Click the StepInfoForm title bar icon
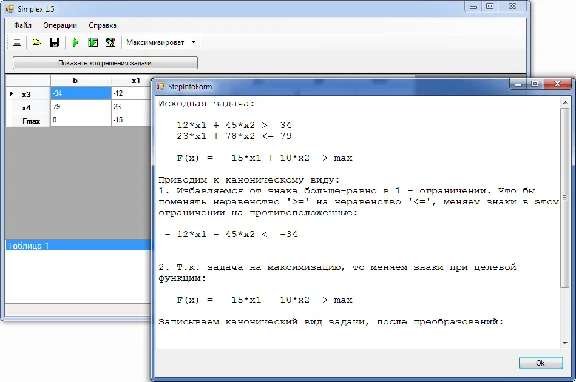 click(x=160, y=87)
